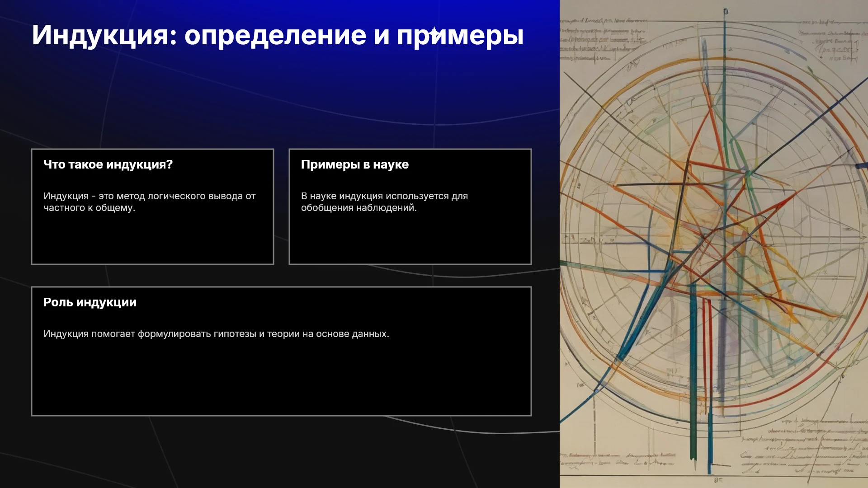This screenshot has width=868, height=488.
Task: Click the sparkle star icon in the title
Action: point(434,33)
